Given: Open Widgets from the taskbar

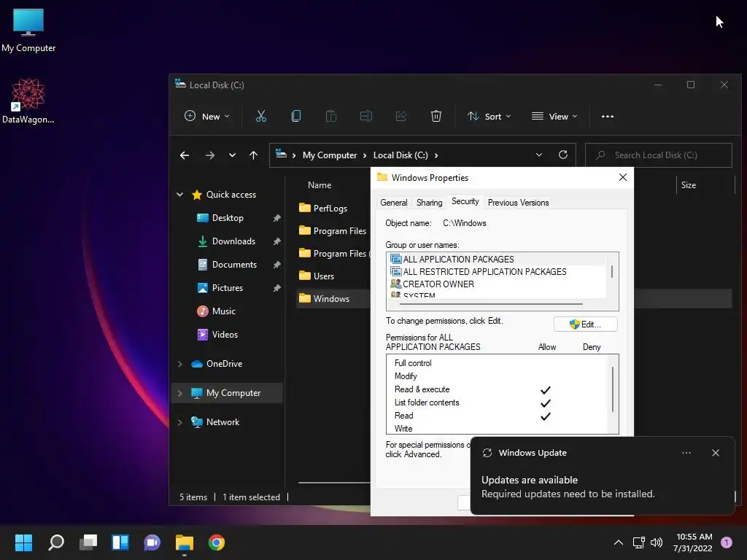Looking at the screenshot, I should (120, 542).
